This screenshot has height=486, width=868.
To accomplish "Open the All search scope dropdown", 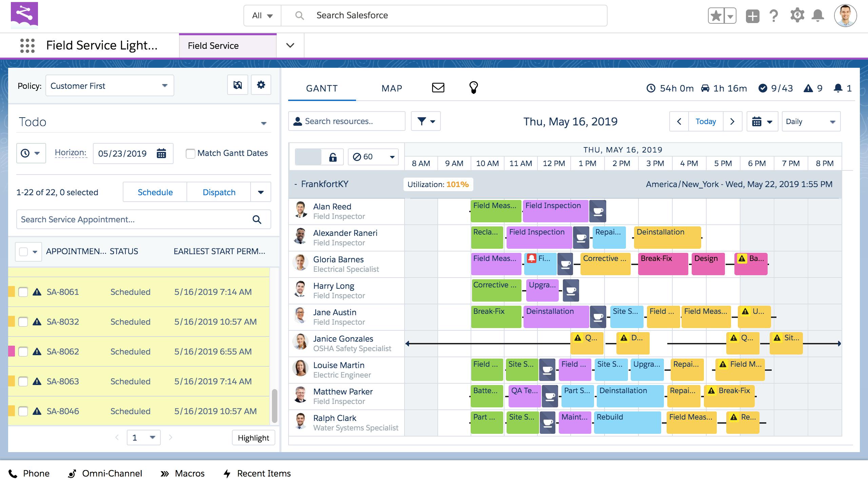I will (x=262, y=16).
